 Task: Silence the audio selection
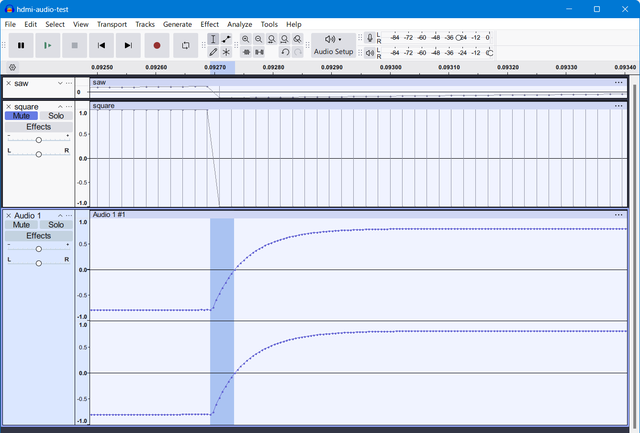tap(259, 52)
